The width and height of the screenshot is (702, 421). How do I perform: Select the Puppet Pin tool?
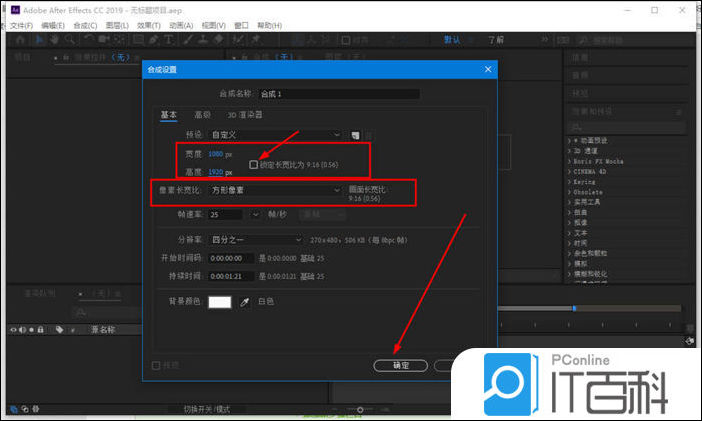(x=256, y=40)
